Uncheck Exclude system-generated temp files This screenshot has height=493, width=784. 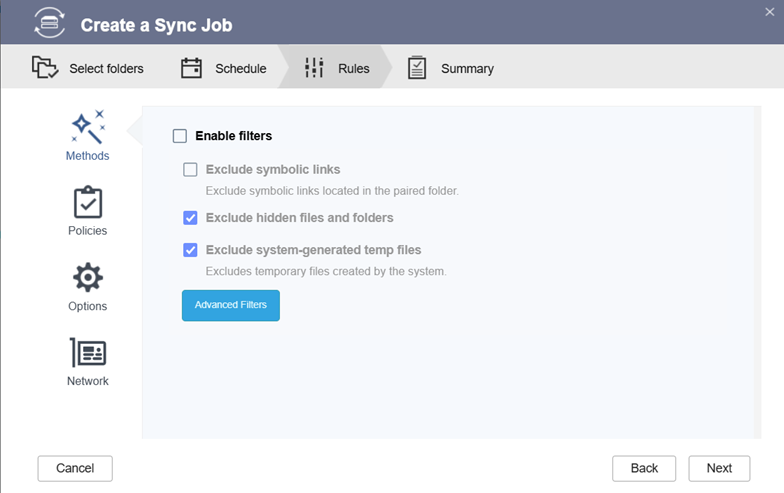(190, 250)
